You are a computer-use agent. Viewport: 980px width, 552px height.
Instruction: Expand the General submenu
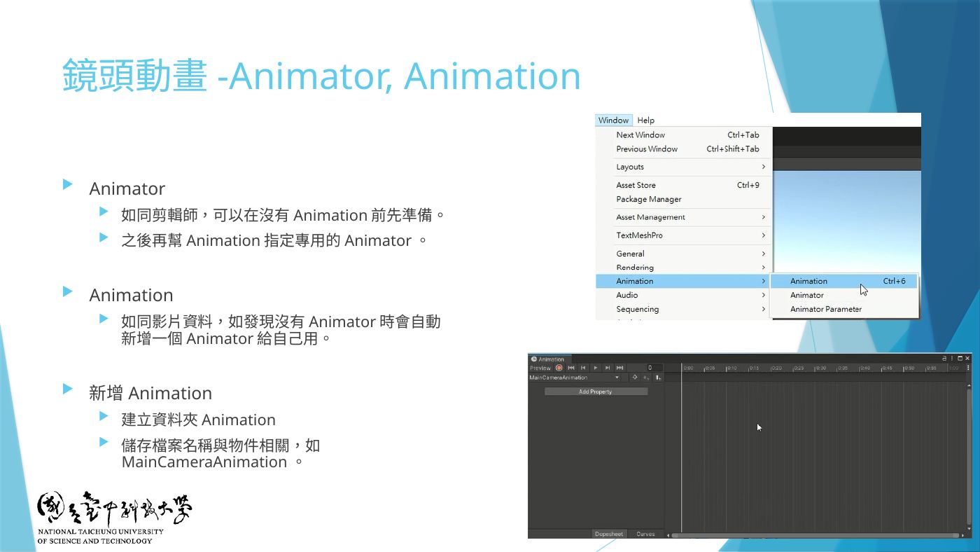(685, 254)
